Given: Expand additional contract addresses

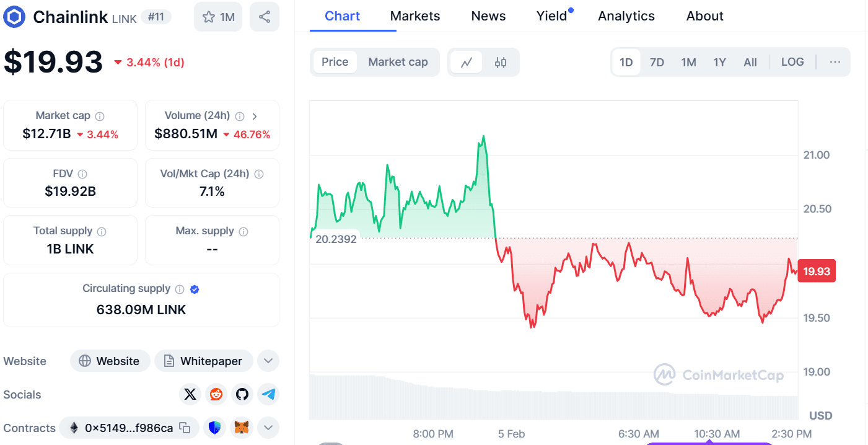Looking at the screenshot, I should pos(268,427).
